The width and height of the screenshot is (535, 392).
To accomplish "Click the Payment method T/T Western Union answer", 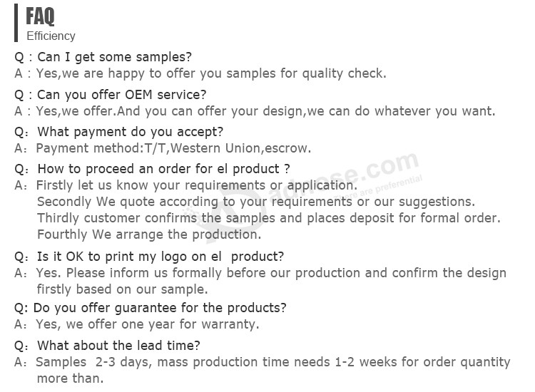I will [x=163, y=148].
